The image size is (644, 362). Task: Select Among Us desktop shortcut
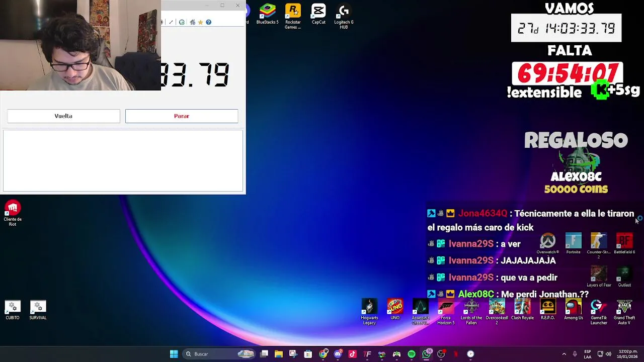[x=573, y=310]
